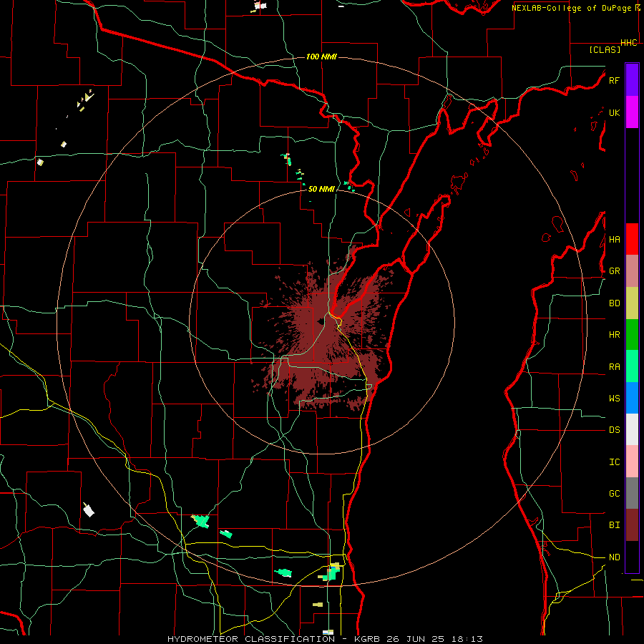Click the HYDROMETEOR CLASSIFICATION title text
Screen dimensions: 644x644
pyautogui.click(x=251, y=639)
